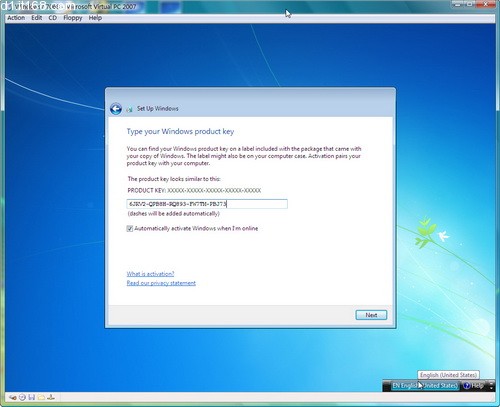500x407 pixels.
Task: Click the network adapter icon in status bar
Action: (51, 397)
